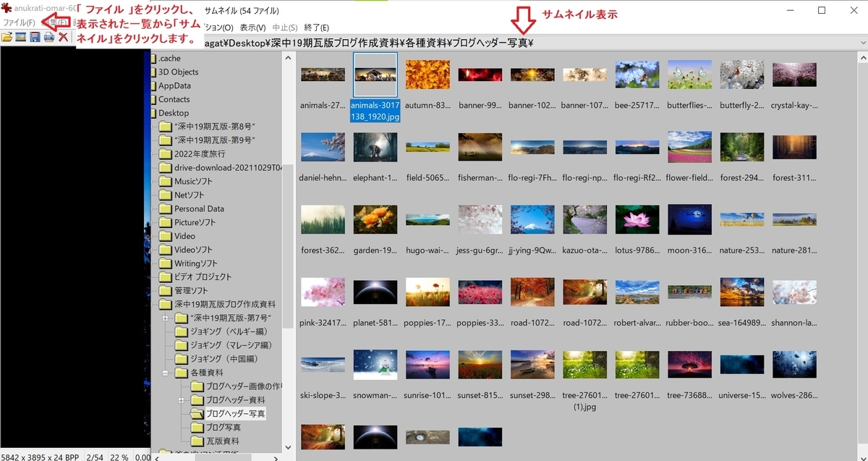
Task: Select the crystal-kay thumbnail
Action: tap(794, 75)
